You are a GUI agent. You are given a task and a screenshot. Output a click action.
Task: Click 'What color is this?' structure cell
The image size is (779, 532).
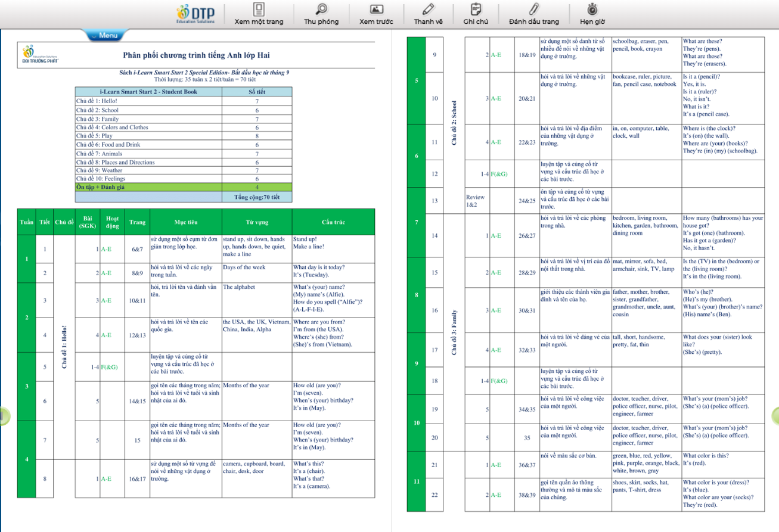[723, 465]
